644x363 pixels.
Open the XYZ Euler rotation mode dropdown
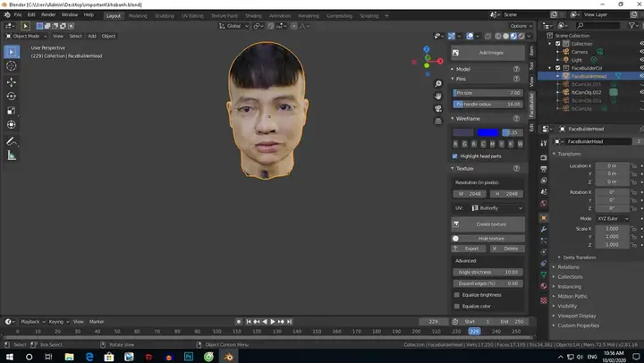coord(613,219)
